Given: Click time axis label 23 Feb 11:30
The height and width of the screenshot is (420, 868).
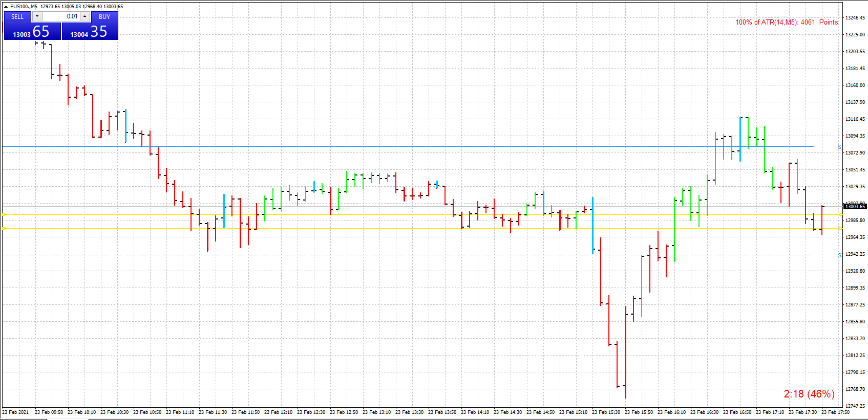Looking at the screenshot, I should tap(213, 412).
